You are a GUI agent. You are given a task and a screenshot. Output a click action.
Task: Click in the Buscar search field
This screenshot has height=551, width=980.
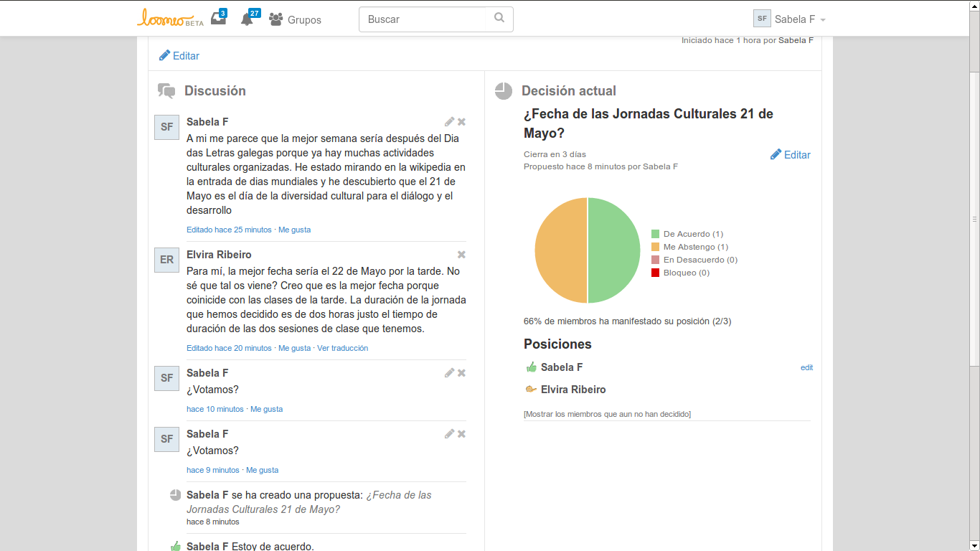click(427, 19)
